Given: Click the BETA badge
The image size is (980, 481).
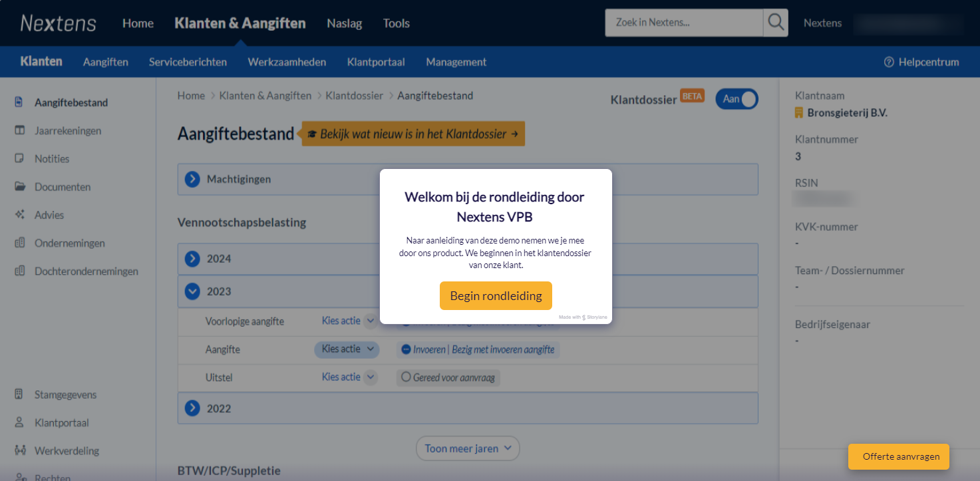Looking at the screenshot, I should pos(692,96).
